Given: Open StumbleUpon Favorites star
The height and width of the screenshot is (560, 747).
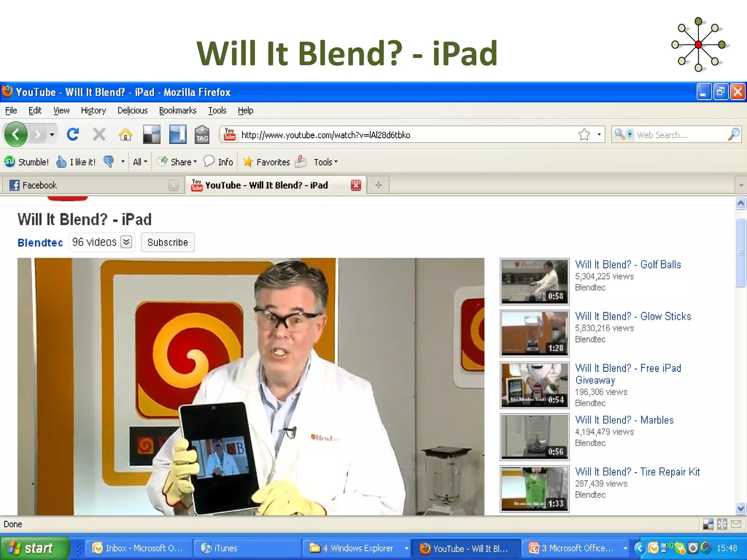Looking at the screenshot, I should point(266,162).
